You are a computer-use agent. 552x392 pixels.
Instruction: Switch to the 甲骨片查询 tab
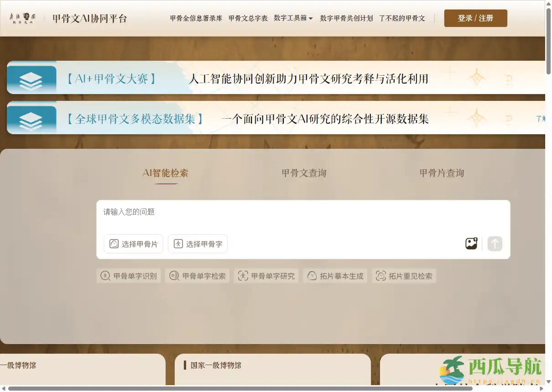(441, 173)
